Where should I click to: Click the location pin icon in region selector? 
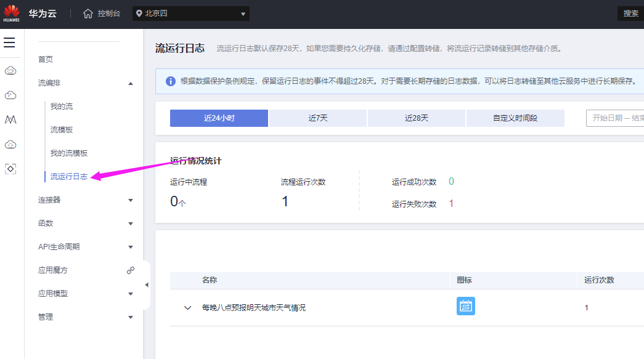(139, 14)
